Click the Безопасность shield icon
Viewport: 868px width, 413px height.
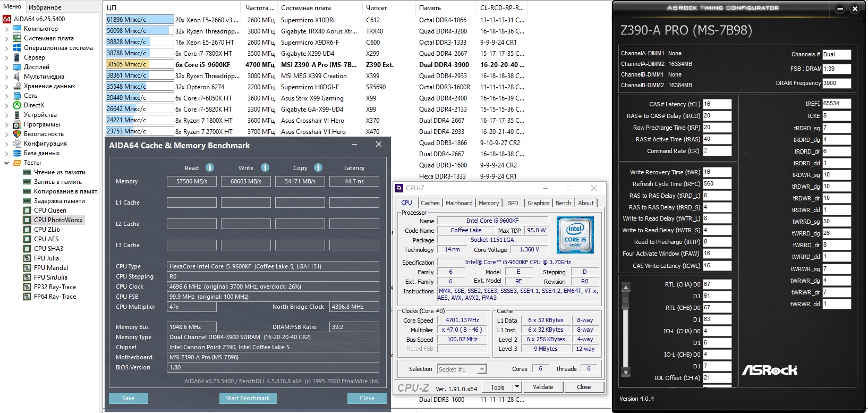[x=17, y=134]
